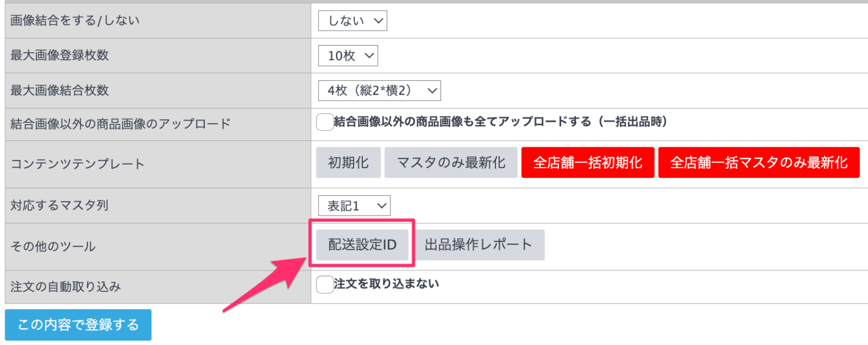Click the 注文を取り込まない label text
The image size is (868, 345).
pyautogui.click(x=386, y=284)
